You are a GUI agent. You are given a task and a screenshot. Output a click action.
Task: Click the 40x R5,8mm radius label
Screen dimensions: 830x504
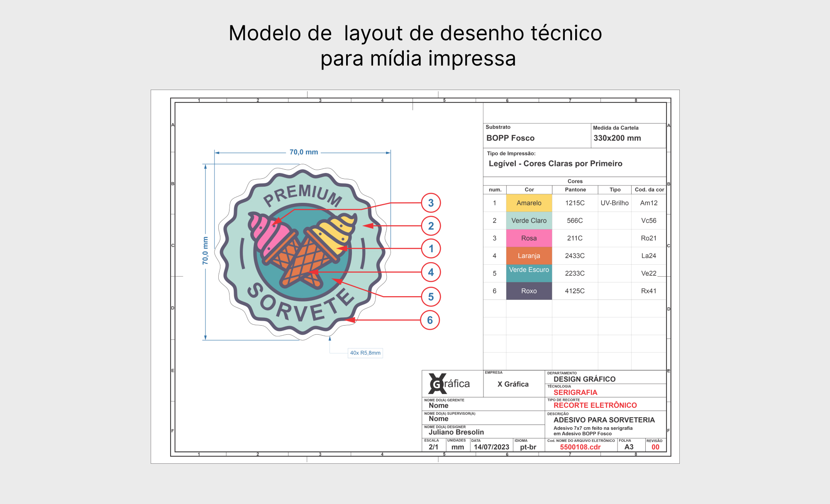click(365, 353)
